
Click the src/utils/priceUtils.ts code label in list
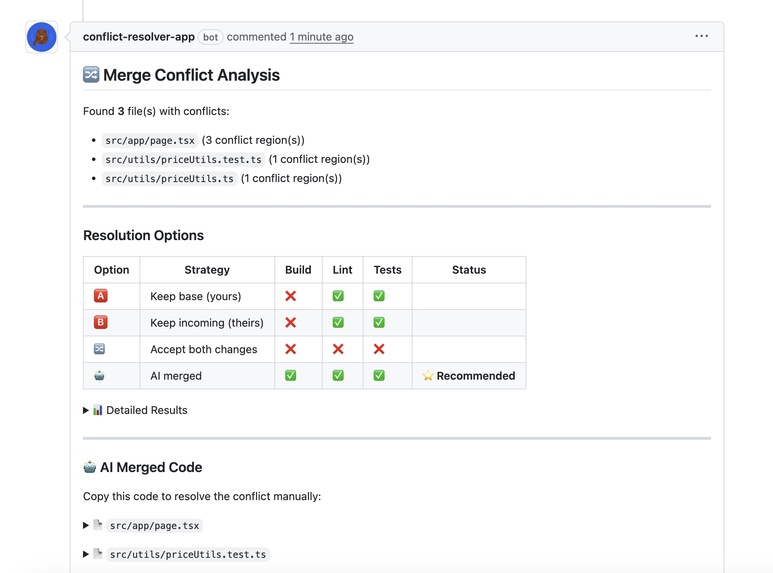170,179
